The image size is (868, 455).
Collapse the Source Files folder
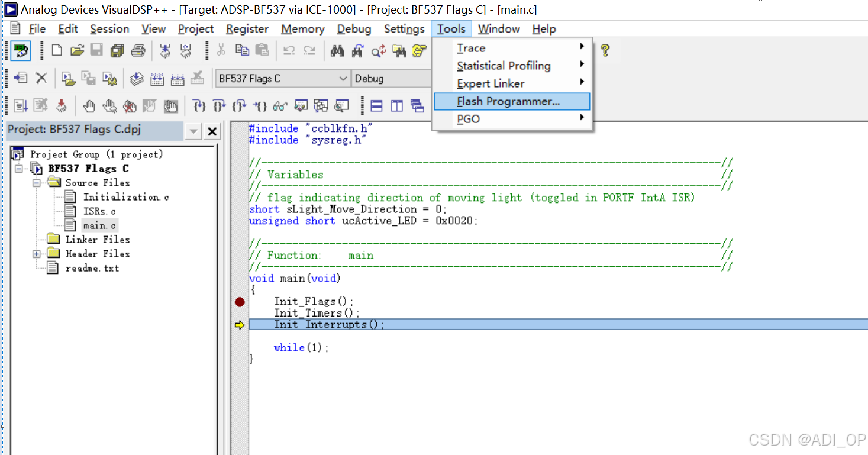(37, 183)
